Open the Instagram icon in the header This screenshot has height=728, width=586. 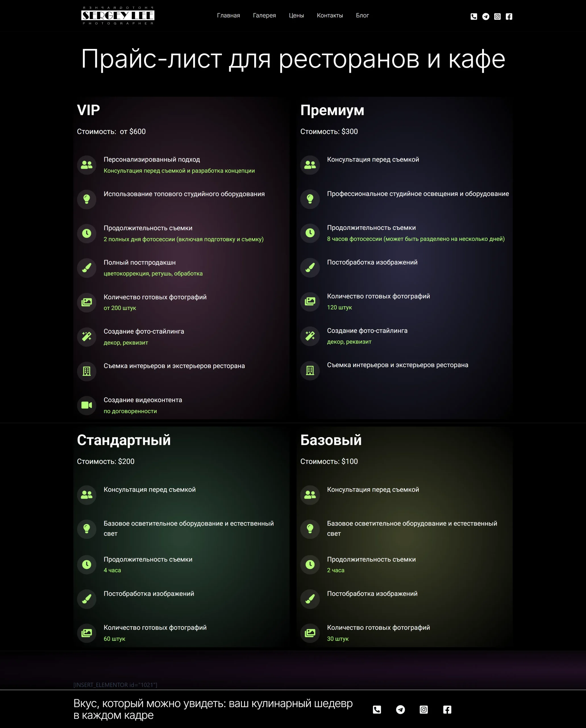(497, 16)
